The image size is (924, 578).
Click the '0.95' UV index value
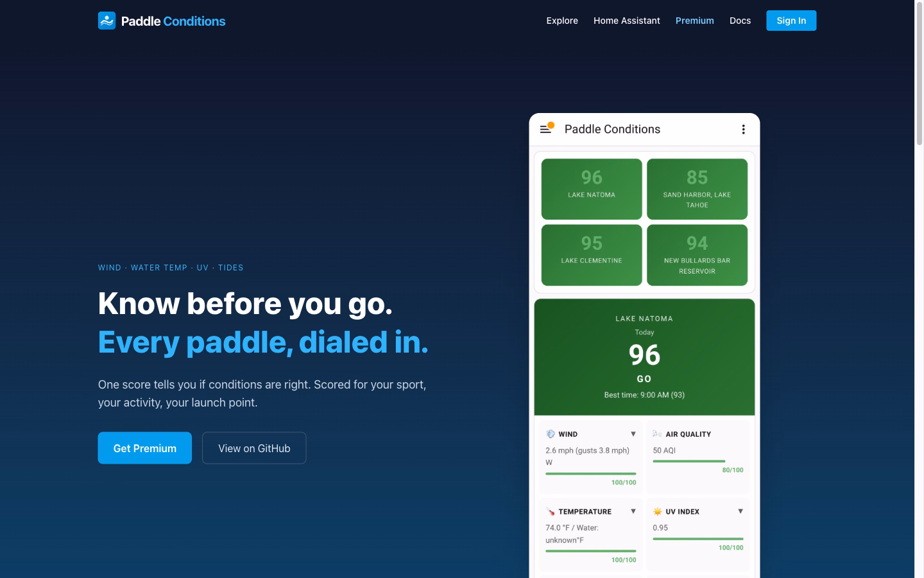point(660,528)
